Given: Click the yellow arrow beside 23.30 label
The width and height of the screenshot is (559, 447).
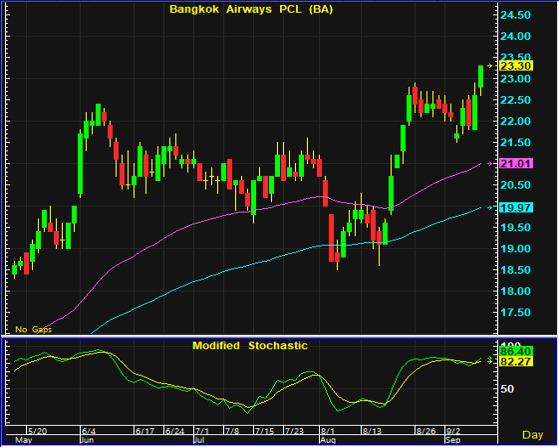Looking at the screenshot, I should pyautogui.click(x=490, y=66).
